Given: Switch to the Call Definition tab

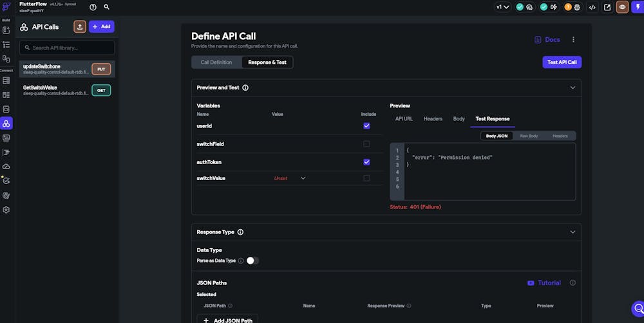Looking at the screenshot, I should point(216,62).
